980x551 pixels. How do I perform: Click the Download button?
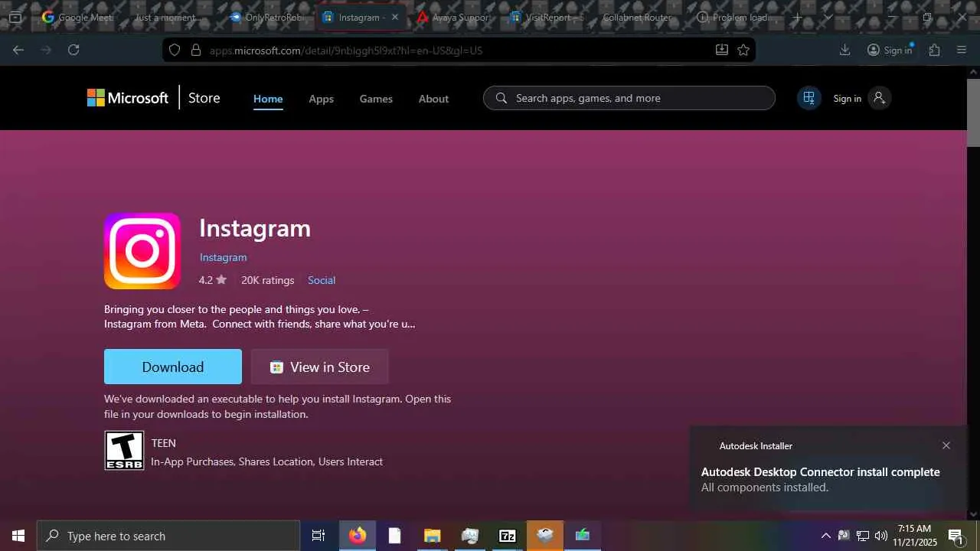pos(173,367)
